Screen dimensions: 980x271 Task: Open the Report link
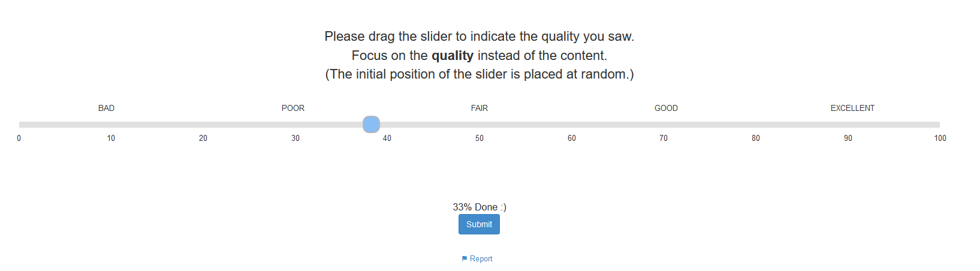click(x=481, y=259)
